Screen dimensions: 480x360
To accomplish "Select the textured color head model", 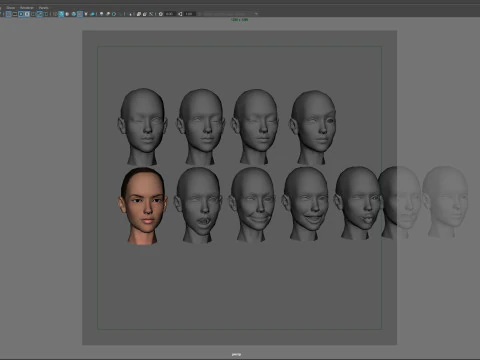I will click(x=143, y=206).
